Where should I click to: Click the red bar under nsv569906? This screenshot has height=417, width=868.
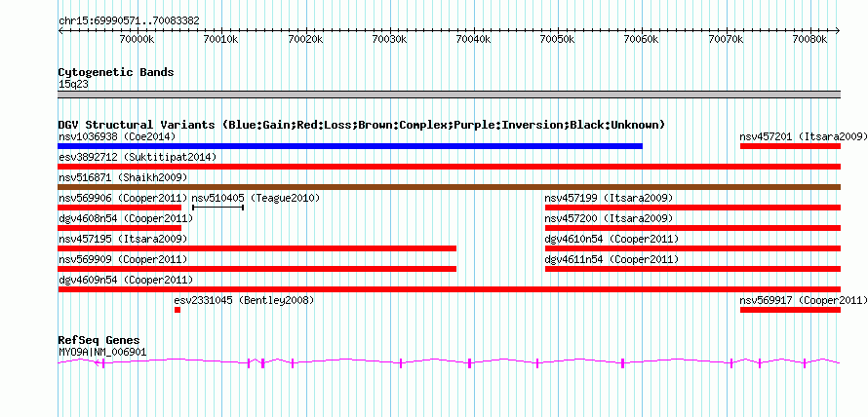pos(120,208)
